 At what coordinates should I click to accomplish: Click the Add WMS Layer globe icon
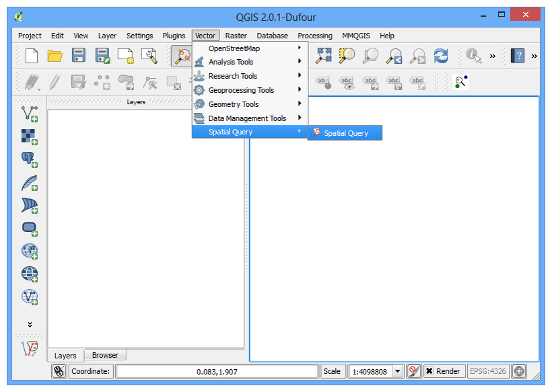click(x=30, y=251)
